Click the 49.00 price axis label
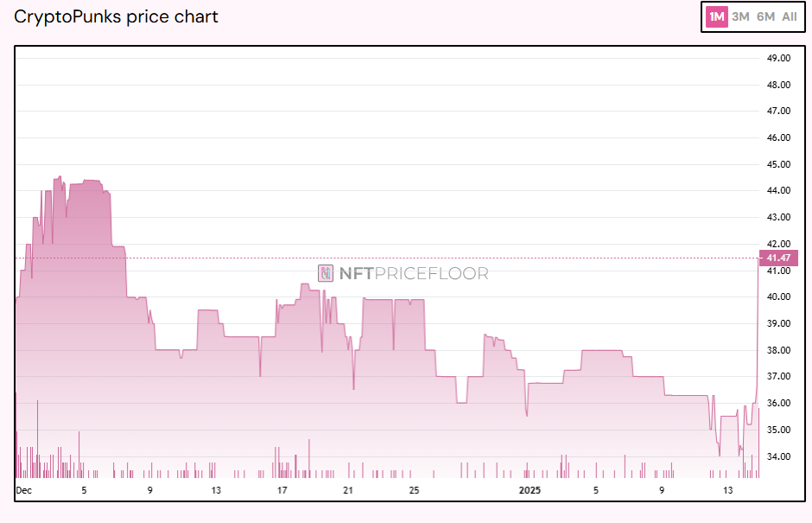 tap(778, 58)
